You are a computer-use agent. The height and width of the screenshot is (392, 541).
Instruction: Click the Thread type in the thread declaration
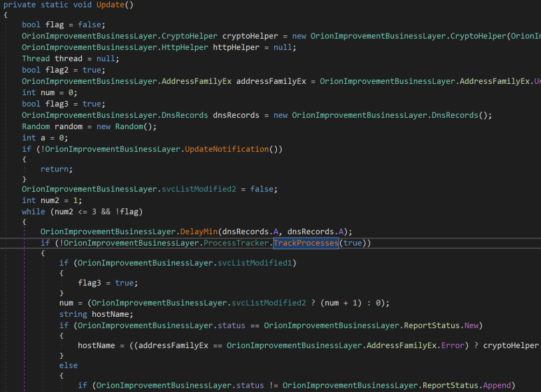click(x=36, y=59)
